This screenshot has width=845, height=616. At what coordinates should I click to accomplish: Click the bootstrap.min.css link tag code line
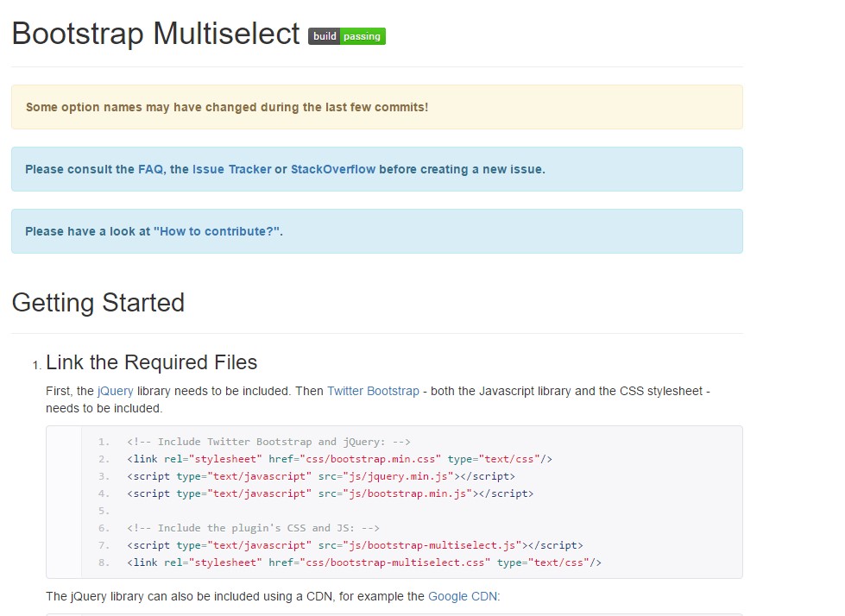pos(339,459)
